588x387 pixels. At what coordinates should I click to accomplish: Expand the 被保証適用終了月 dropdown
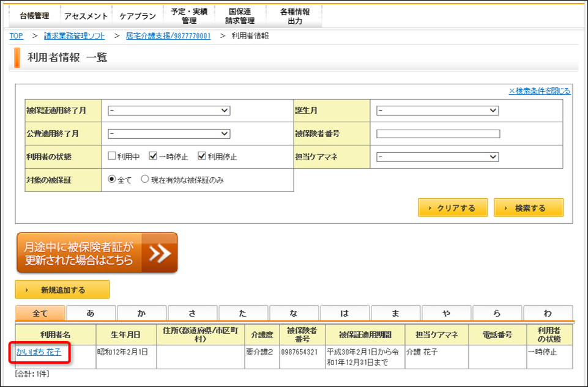coord(169,111)
